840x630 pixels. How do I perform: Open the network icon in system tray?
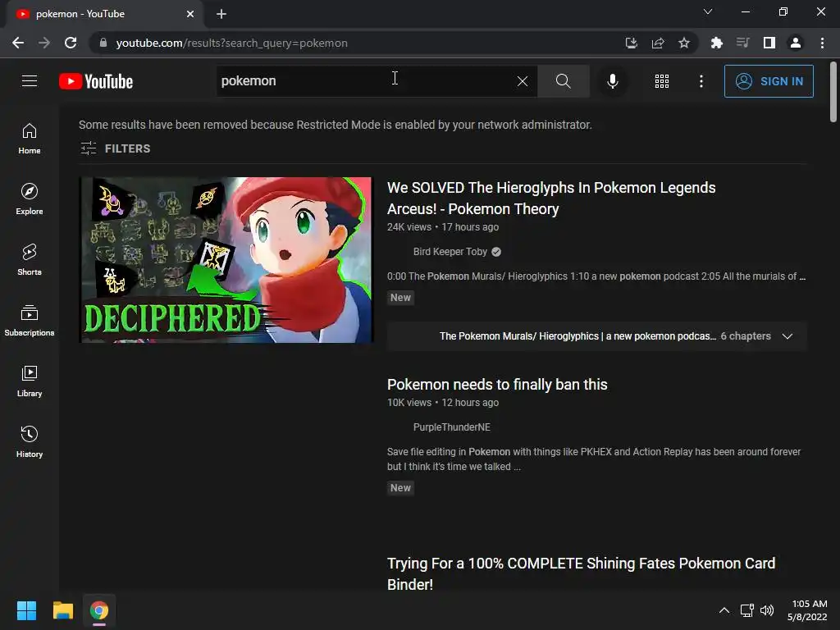tap(746, 610)
